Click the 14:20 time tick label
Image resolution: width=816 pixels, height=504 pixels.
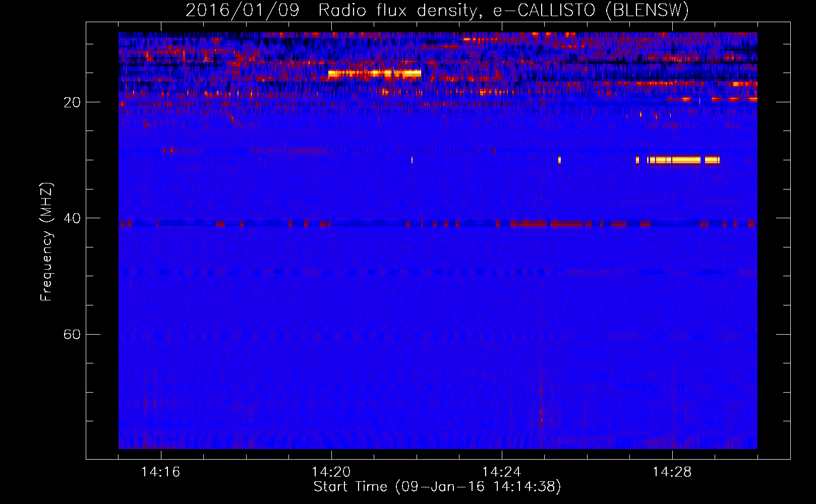pos(331,472)
